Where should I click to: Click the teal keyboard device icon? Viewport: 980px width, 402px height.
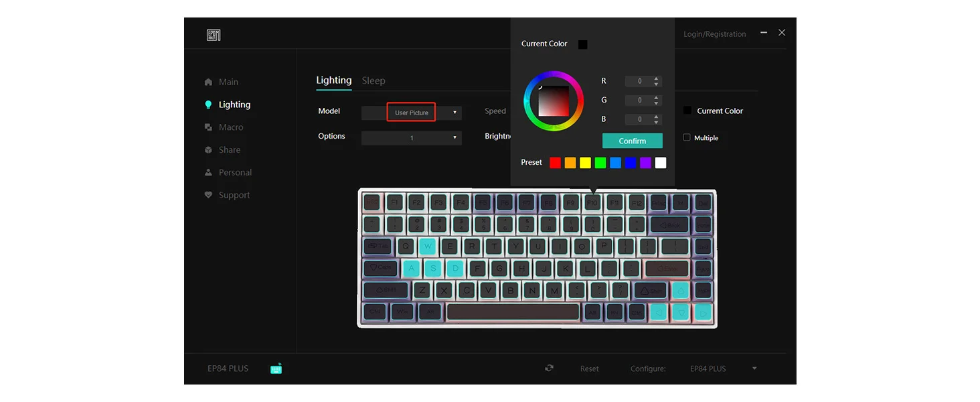[x=276, y=368]
